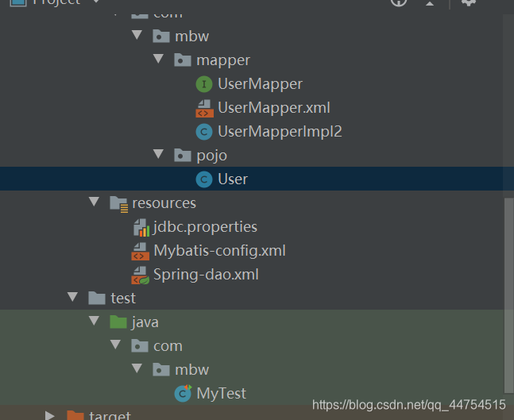Click the locate target icon in Project toolbar
Image resolution: width=514 pixels, height=420 pixels.
click(x=399, y=2)
